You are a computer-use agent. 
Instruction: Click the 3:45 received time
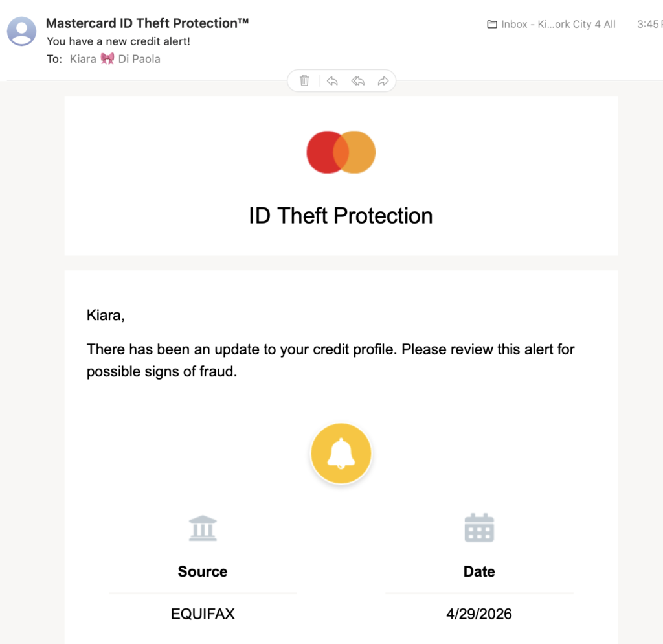coord(649,24)
